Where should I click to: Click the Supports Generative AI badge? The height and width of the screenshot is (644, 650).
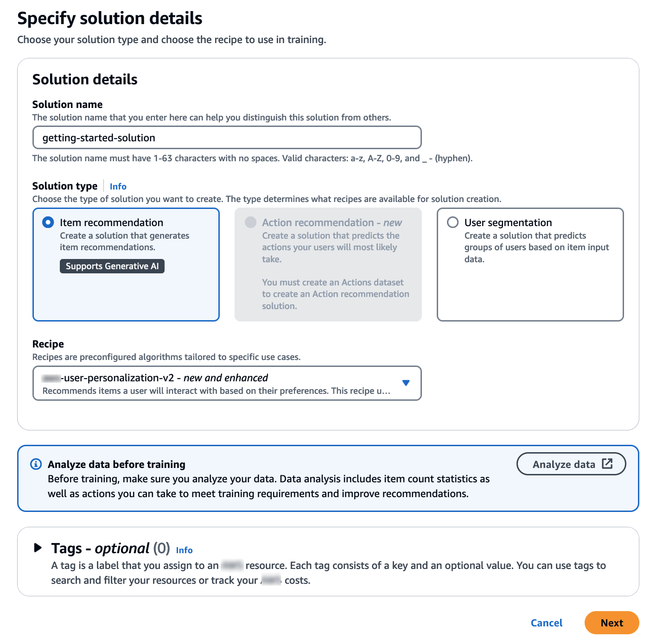click(x=112, y=266)
